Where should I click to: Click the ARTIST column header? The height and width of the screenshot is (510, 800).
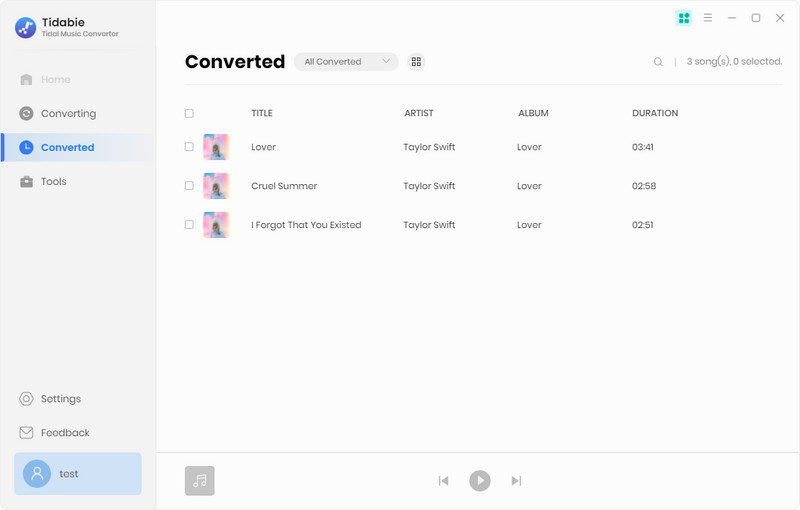(x=419, y=113)
